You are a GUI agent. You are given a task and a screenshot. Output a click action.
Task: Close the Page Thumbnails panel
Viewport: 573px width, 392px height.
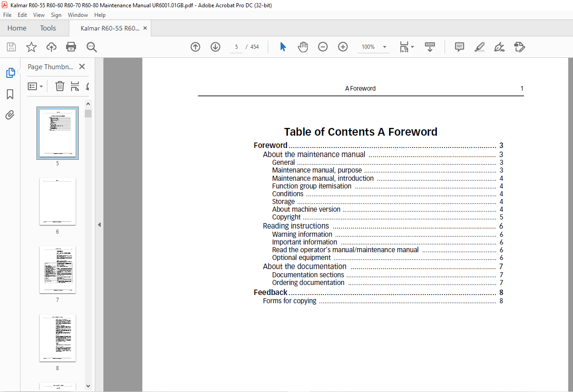(x=82, y=66)
